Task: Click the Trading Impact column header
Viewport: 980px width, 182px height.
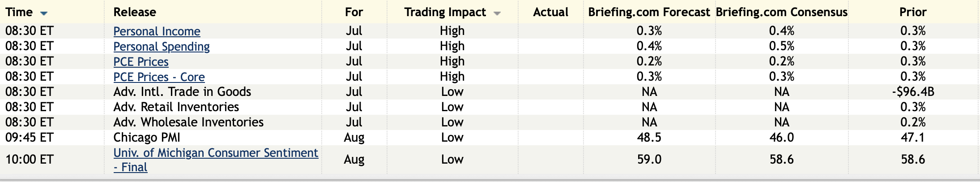Action: [x=445, y=12]
